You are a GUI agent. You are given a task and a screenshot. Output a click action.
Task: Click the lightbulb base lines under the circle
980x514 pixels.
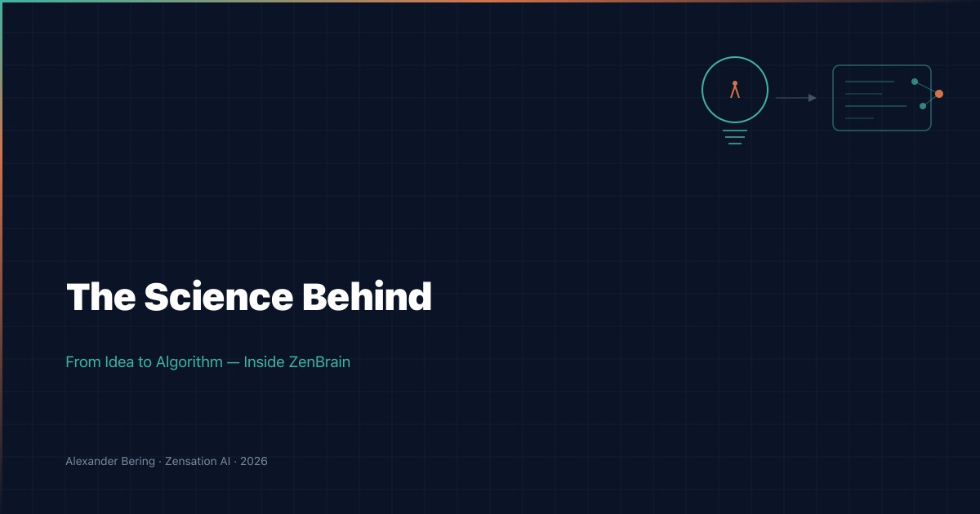point(735,137)
